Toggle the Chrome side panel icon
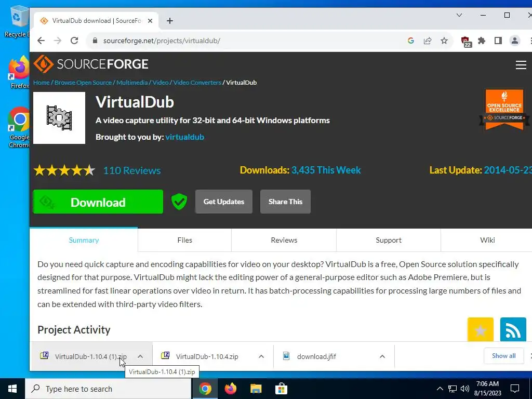 [498, 41]
